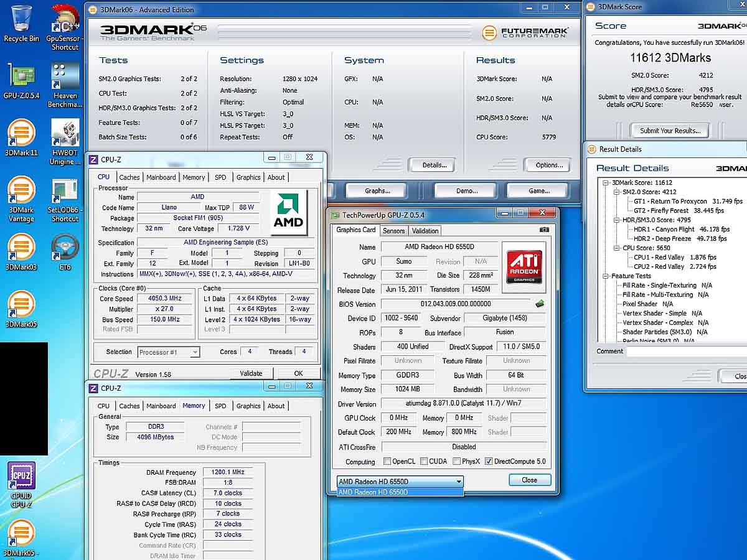Open Mainboard tab in upper CPU-Z window
The width and height of the screenshot is (747, 560).
click(161, 177)
